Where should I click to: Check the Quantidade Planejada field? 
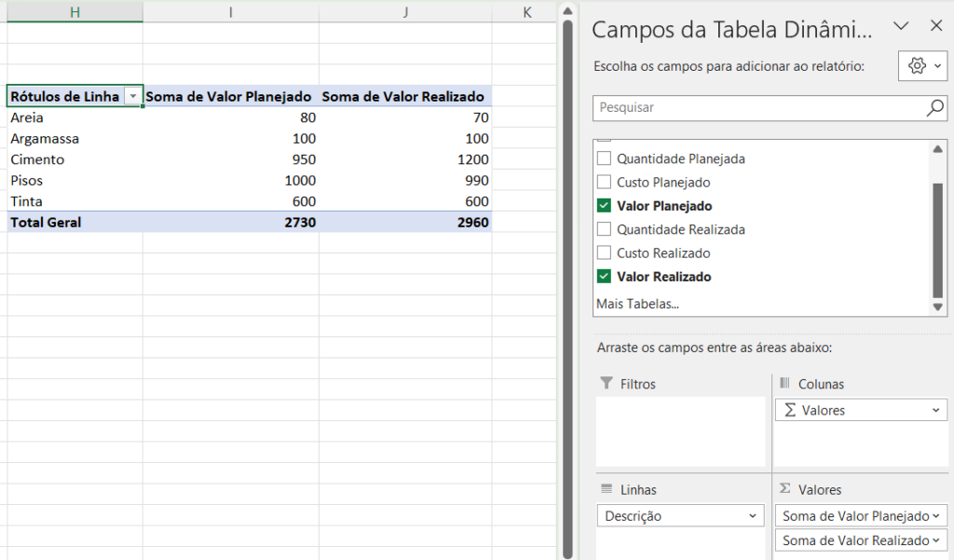pos(604,158)
